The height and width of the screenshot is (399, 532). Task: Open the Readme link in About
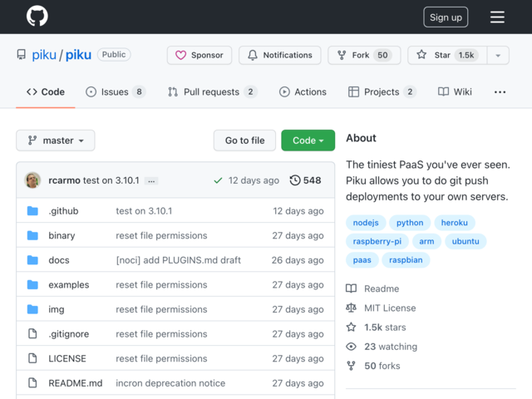point(372,288)
